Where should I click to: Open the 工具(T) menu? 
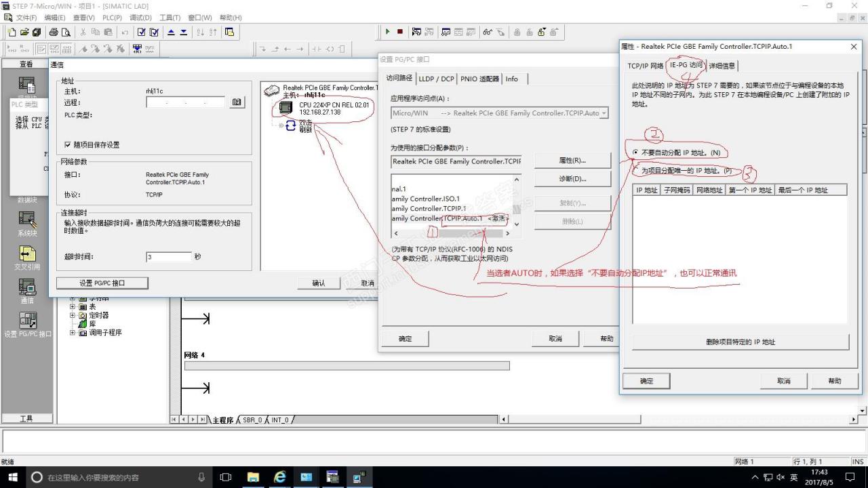(x=170, y=18)
